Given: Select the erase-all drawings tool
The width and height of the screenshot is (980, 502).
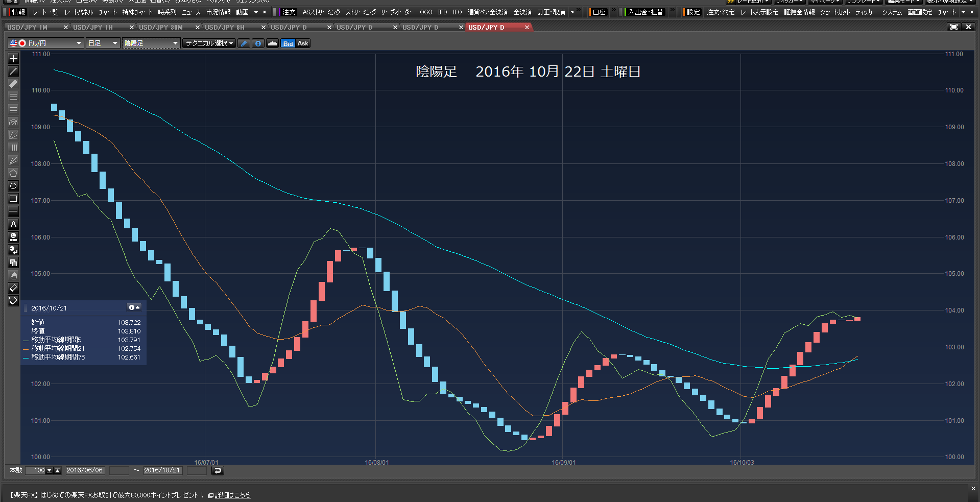Looking at the screenshot, I should point(13,301).
